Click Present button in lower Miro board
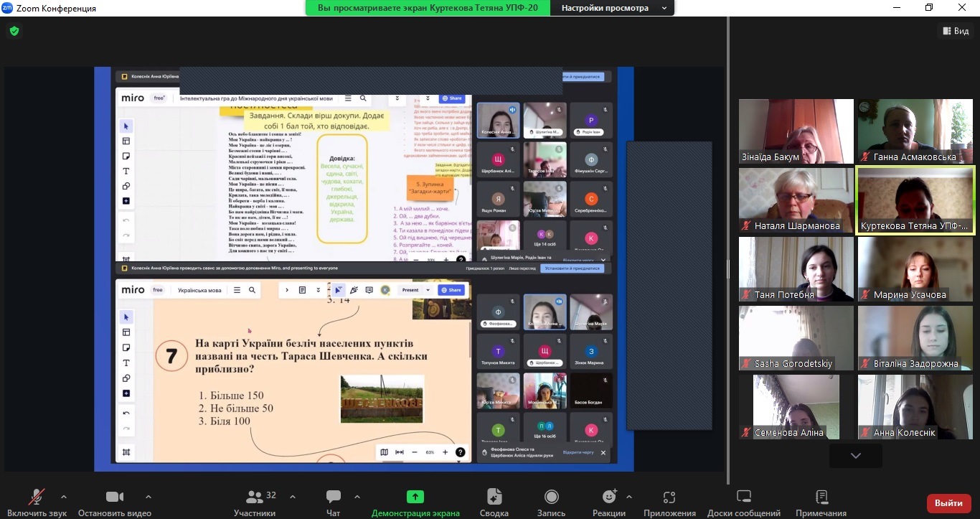Image resolution: width=980 pixels, height=519 pixels. coord(410,290)
